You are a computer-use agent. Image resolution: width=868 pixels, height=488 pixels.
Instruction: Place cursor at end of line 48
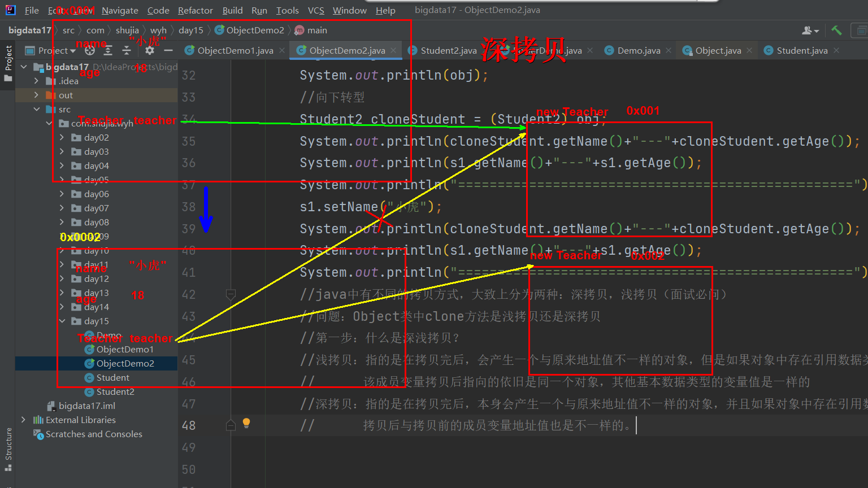(636, 425)
